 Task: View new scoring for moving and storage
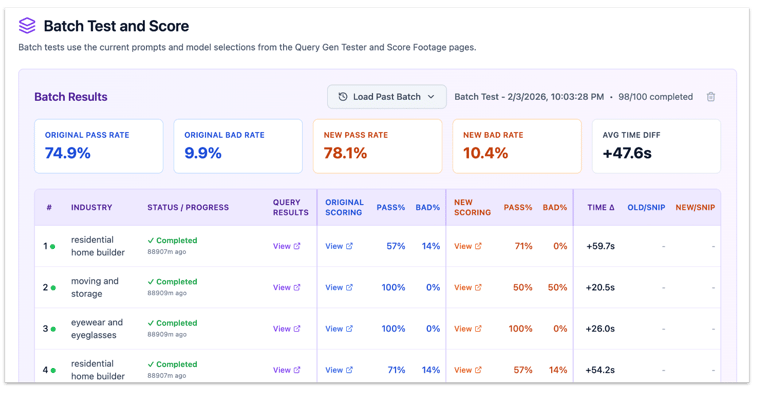coord(468,287)
